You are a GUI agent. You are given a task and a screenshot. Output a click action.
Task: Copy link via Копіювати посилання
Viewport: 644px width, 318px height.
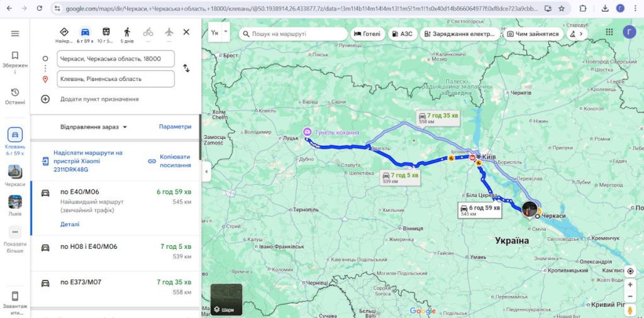170,161
